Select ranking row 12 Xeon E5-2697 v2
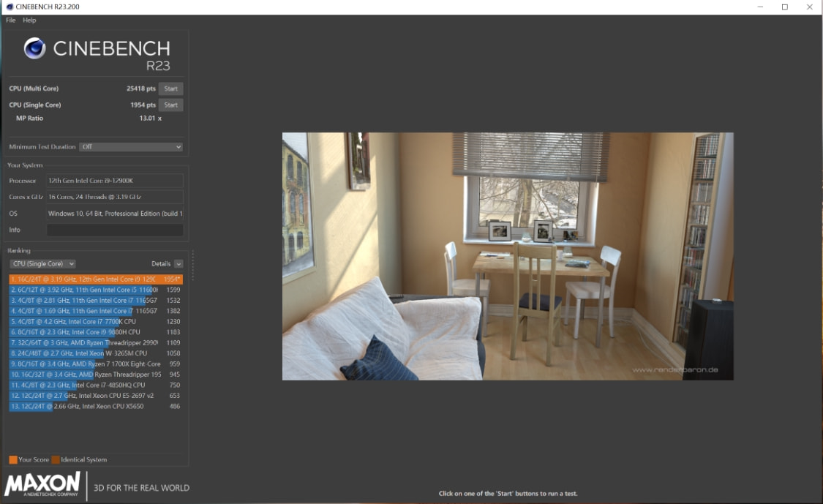Image resolution: width=823 pixels, height=504 pixels. pos(96,396)
